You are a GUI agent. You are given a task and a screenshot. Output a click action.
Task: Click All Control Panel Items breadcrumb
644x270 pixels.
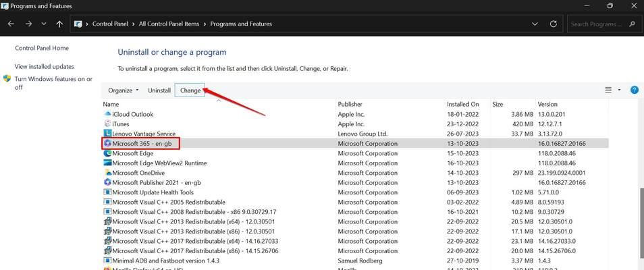[169, 24]
